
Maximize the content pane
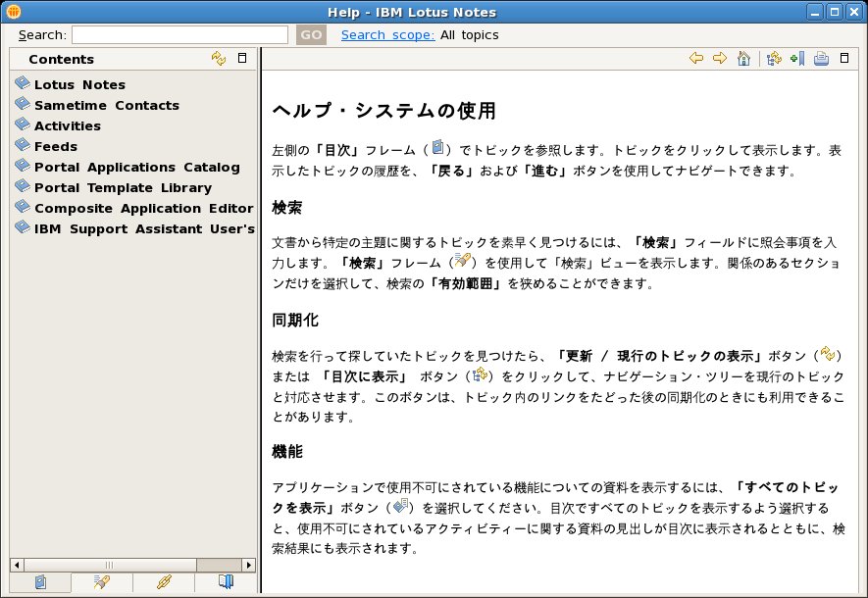coord(844,58)
